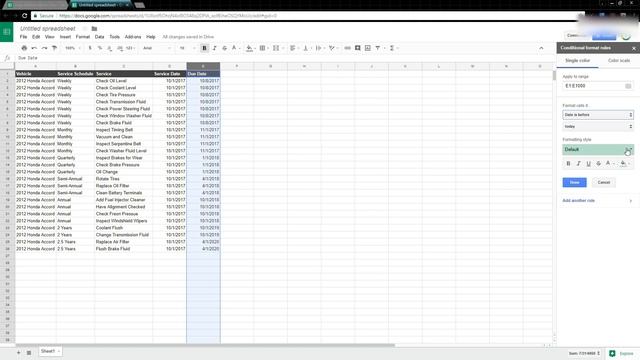Viewport: 640px width, 360px height.
Task: Open the today value dropdown
Action: (x=598, y=127)
